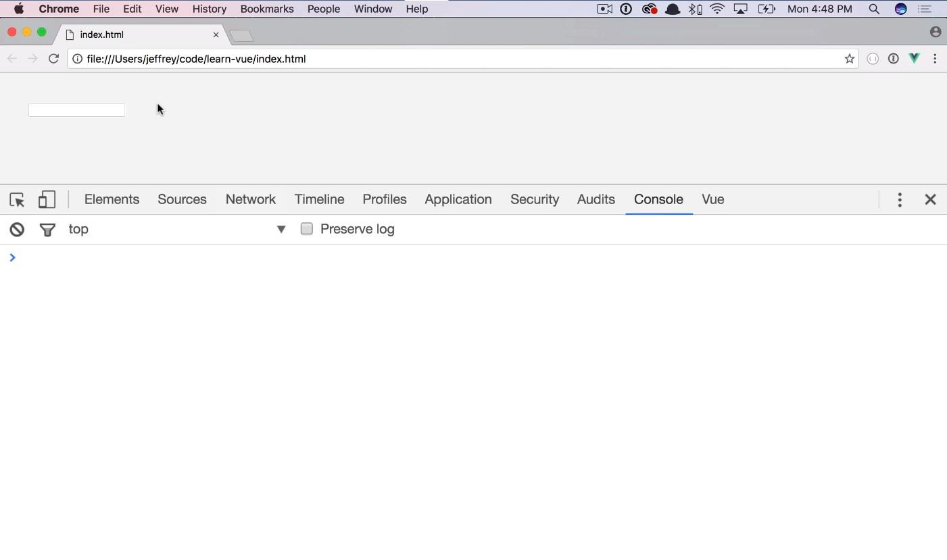Open the Wi-Fi status menu
947x560 pixels.
coord(717,9)
